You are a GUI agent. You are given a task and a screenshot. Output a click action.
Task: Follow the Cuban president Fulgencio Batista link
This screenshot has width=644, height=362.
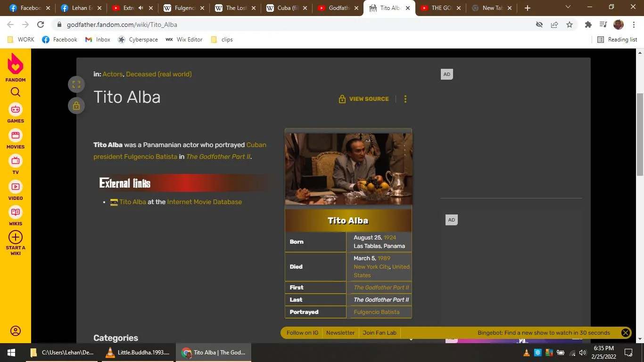[180, 151]
